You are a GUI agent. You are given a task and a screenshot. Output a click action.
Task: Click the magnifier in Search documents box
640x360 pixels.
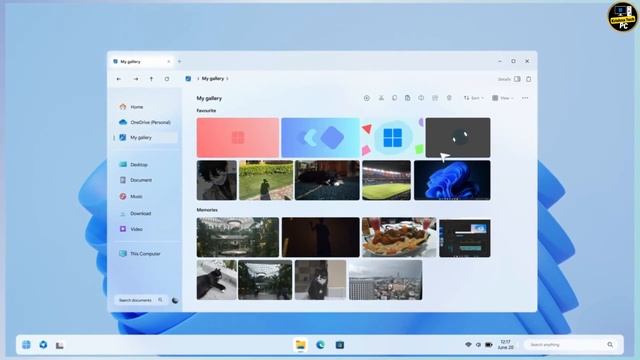pyautogui.click(x=160, y=300)
